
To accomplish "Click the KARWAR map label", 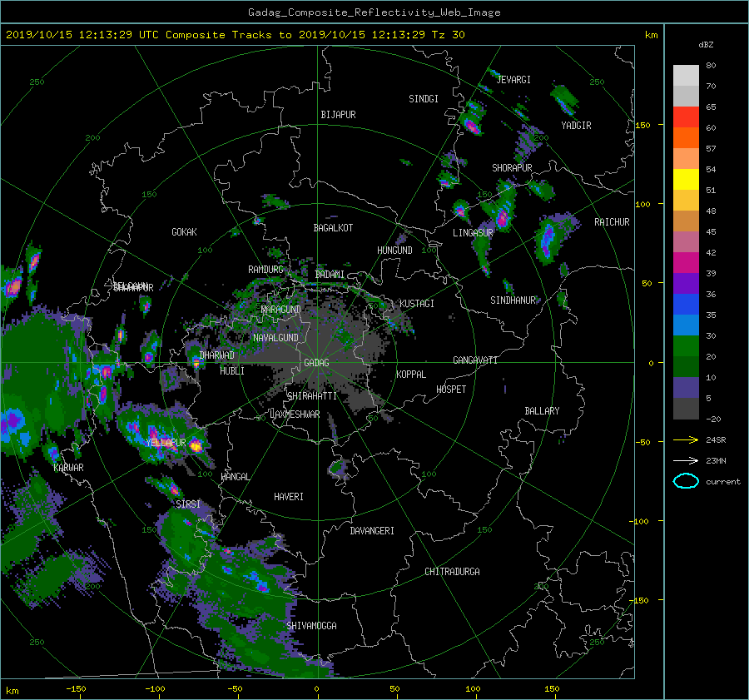I will (68, 468).
